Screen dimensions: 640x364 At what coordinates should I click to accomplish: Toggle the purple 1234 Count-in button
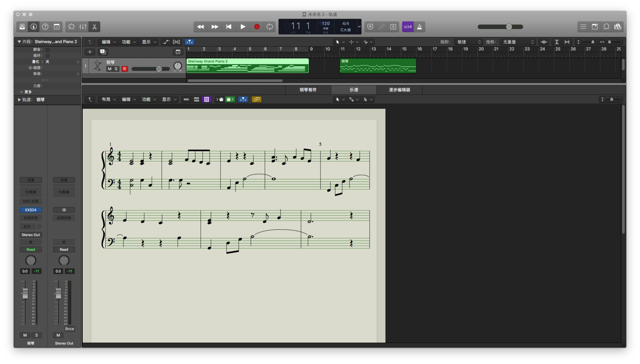(408, 27)
